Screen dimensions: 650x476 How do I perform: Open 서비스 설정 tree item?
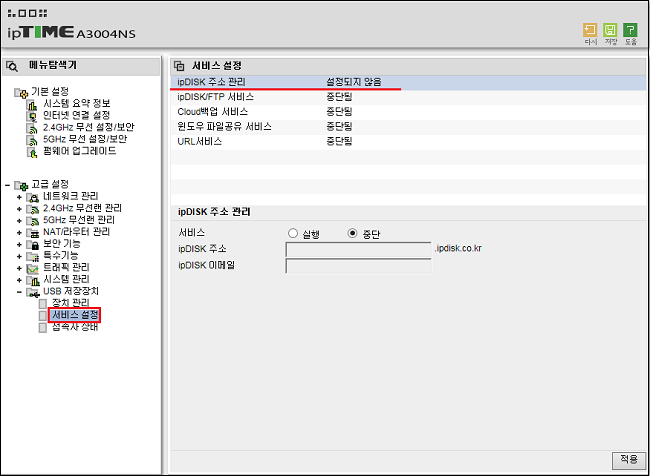click(x=74, y=316)
